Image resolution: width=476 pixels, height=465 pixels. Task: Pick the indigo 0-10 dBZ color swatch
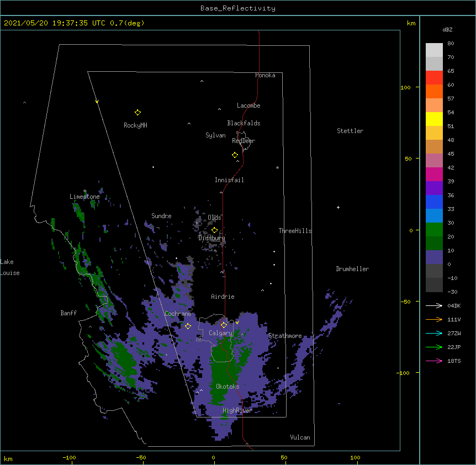(434, 257)
